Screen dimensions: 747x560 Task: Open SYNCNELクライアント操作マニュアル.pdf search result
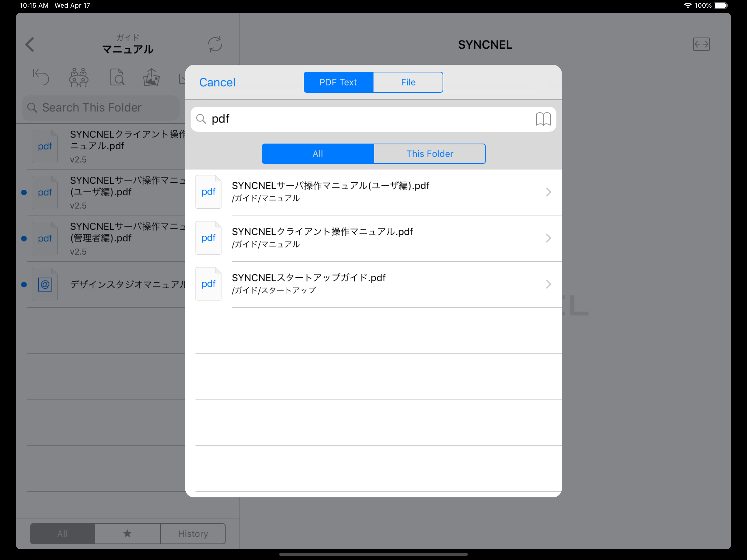373,238
